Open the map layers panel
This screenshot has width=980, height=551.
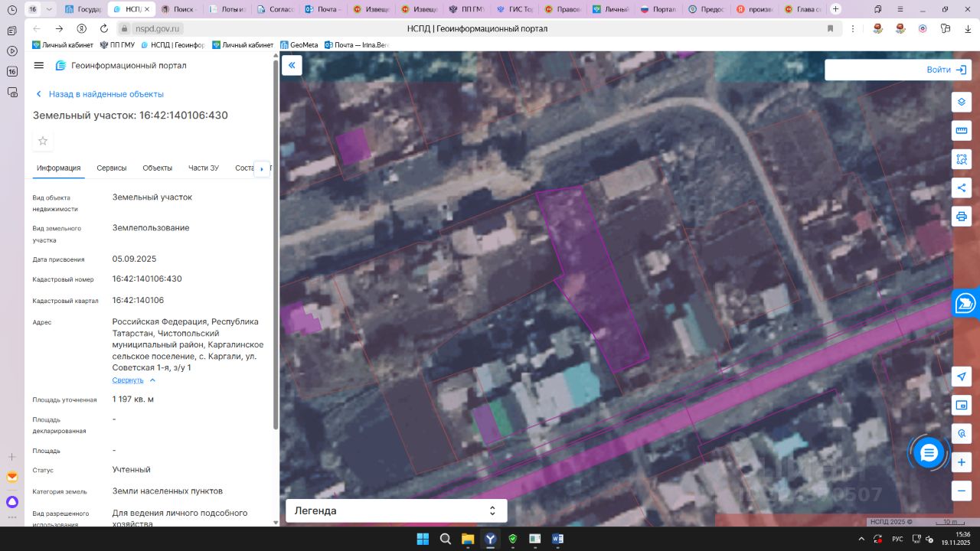click(962, 103)
